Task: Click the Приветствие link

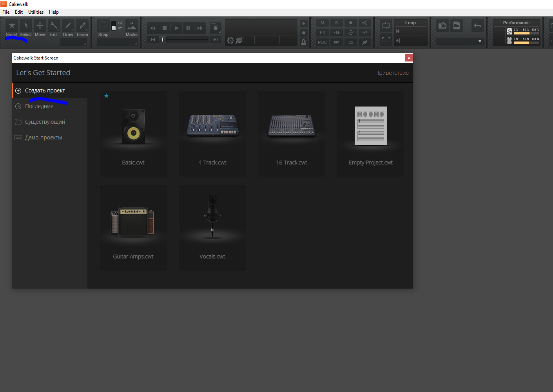Action: point(392,73)
